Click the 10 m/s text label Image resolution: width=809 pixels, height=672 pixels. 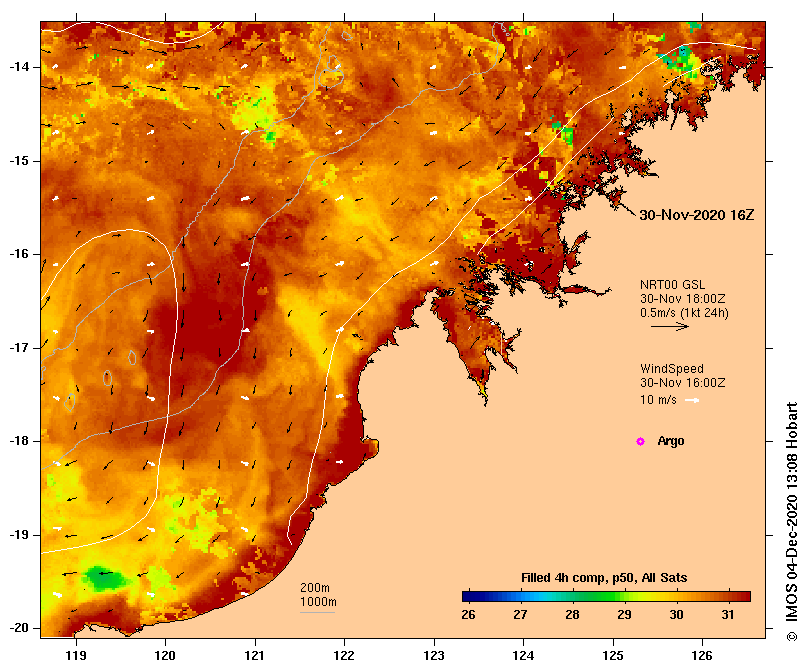point(658,400)
